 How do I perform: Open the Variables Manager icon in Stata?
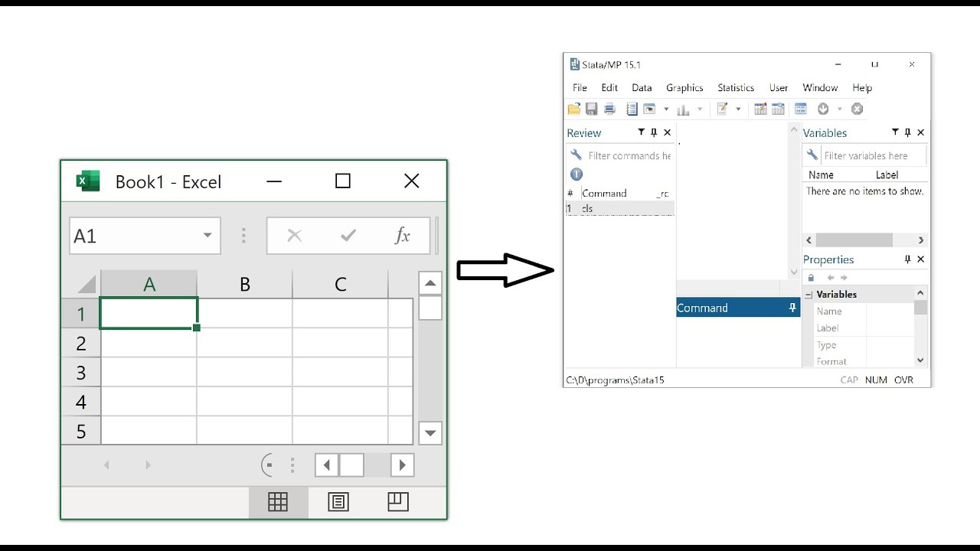[x=801, y=109]
